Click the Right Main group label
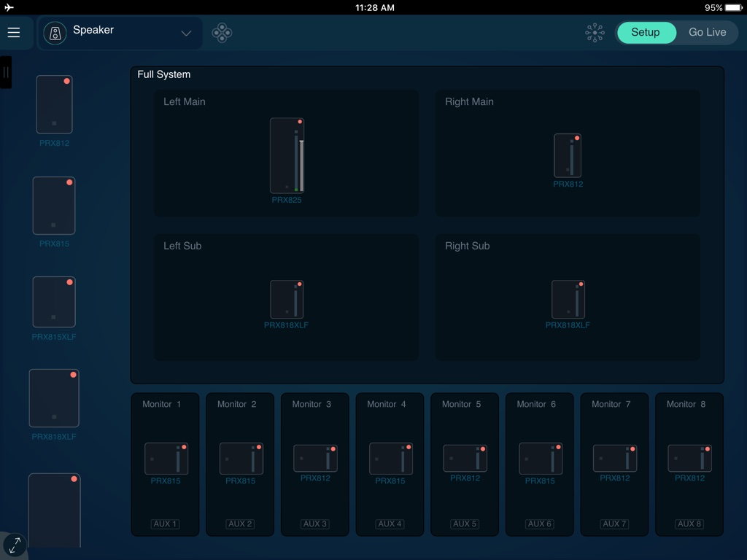 (x=469, y=101)
